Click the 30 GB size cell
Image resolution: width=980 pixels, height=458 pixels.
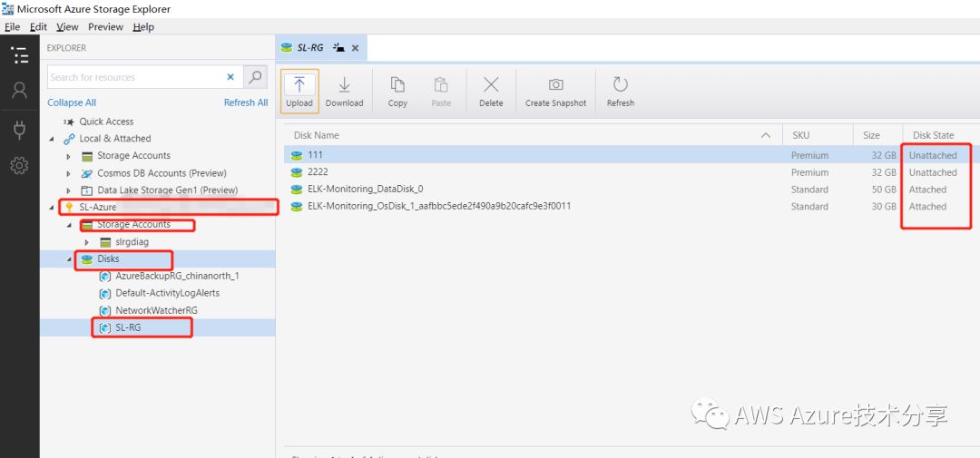pyautogui.click(x=884, y=206)
